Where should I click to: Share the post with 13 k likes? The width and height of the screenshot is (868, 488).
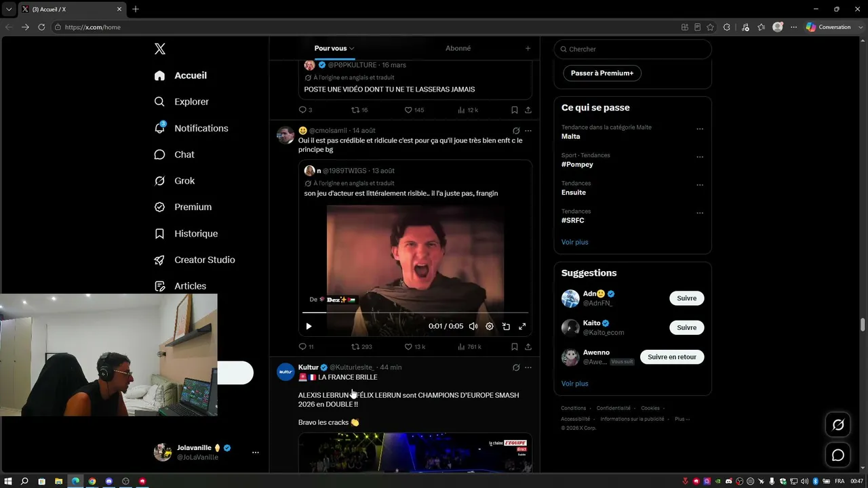click(x=528, y=347)
